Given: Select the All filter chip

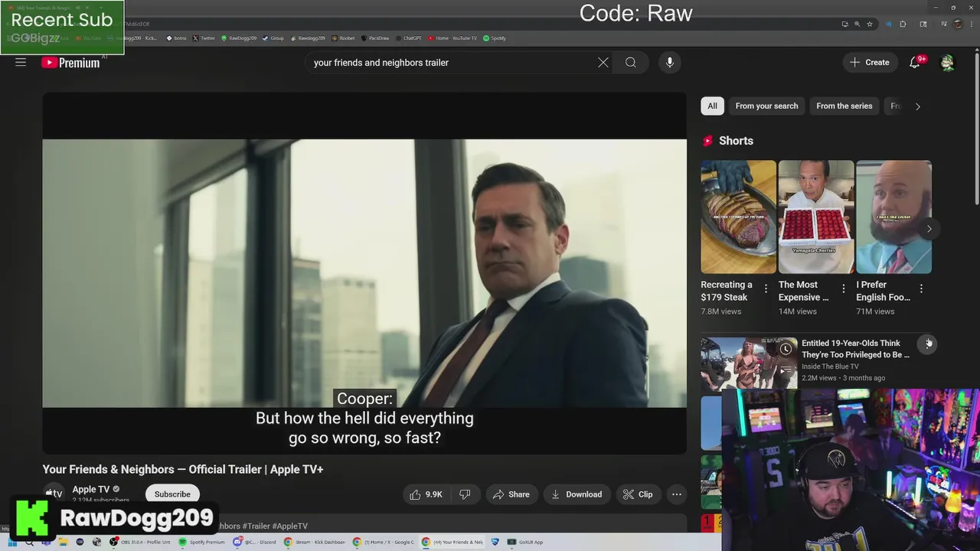Looking at the screenshot, I should [712, 106].
